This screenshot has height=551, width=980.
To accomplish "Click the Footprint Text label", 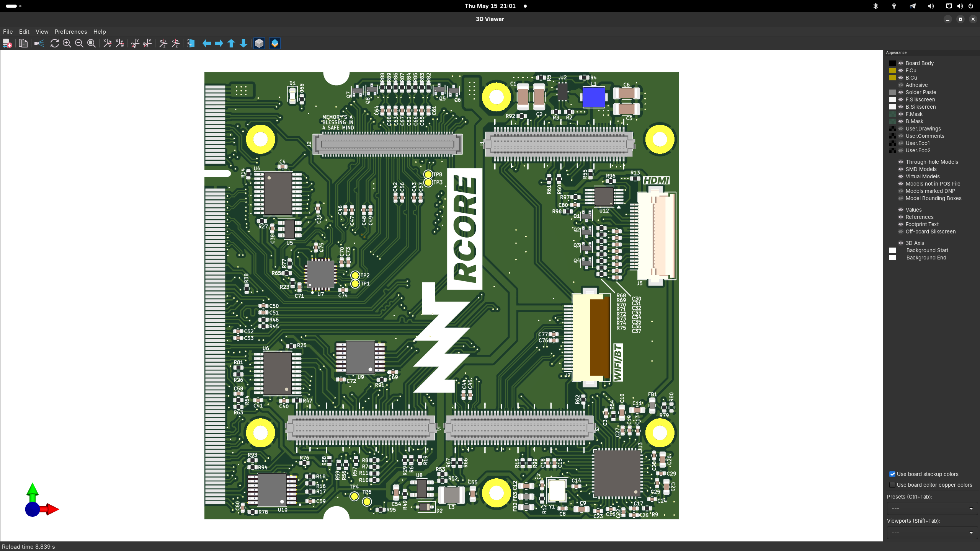I will click(922, 224).
